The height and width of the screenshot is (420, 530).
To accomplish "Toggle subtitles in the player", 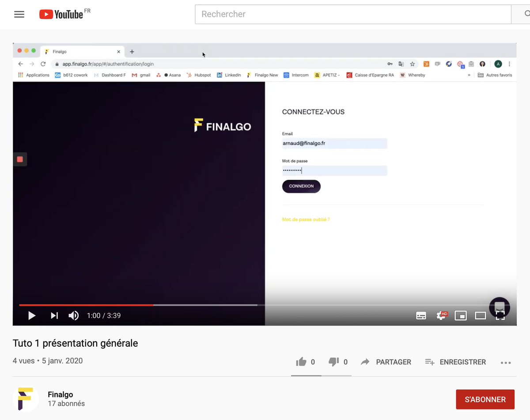I will click(x=421, y=315).
